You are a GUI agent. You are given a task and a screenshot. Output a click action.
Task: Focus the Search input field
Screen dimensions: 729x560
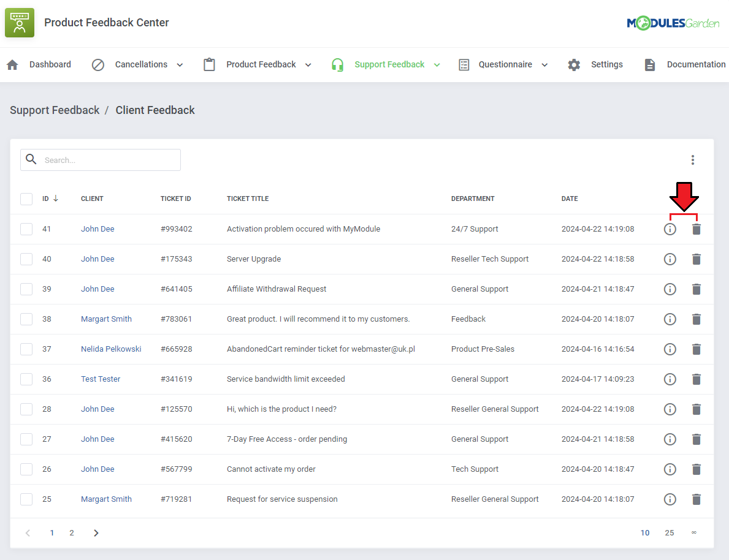tap(101, 160)
